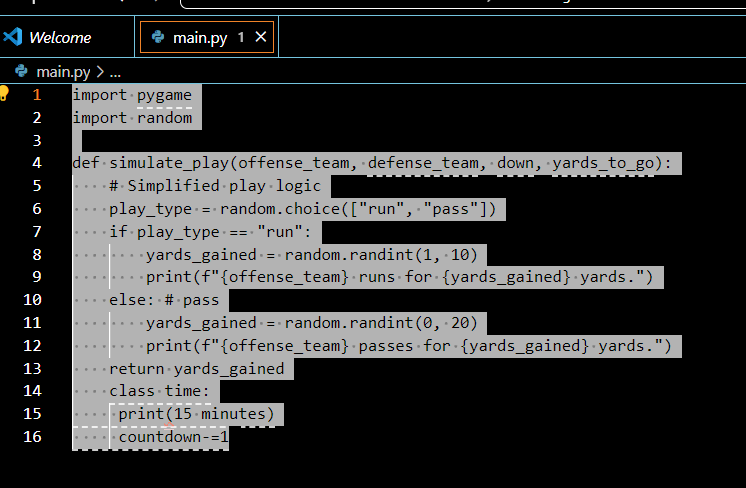
Task: Click the breadcrumb chevron separator after main.py
Action: click(x=100, y=71)
